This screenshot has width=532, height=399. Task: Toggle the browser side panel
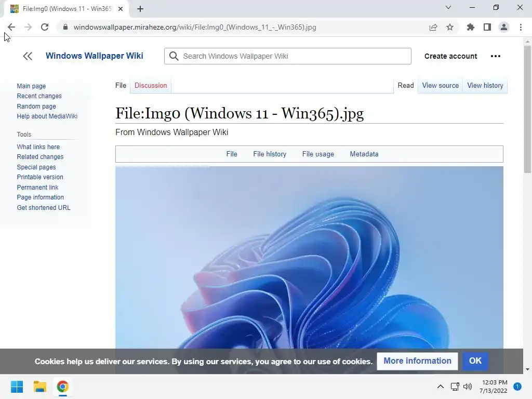[x=487, y=27]
